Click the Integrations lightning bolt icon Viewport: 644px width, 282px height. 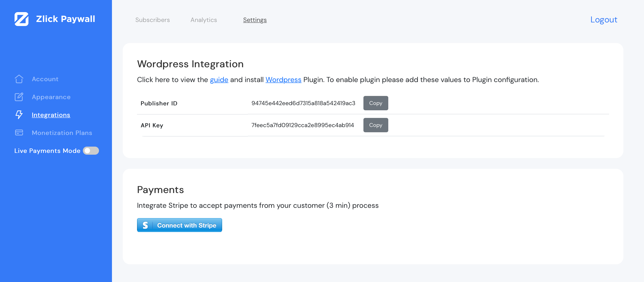(19, 115)
